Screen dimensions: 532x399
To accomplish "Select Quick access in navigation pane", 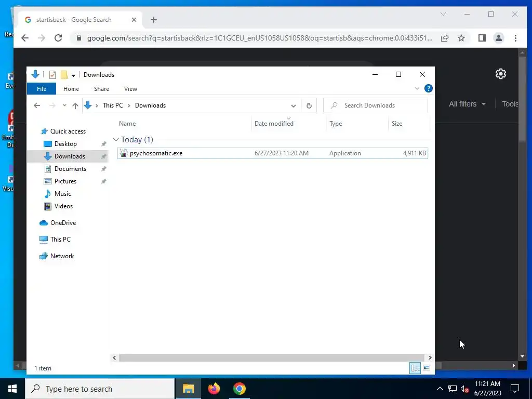I will pyautogui.click(x=68, y=131).
